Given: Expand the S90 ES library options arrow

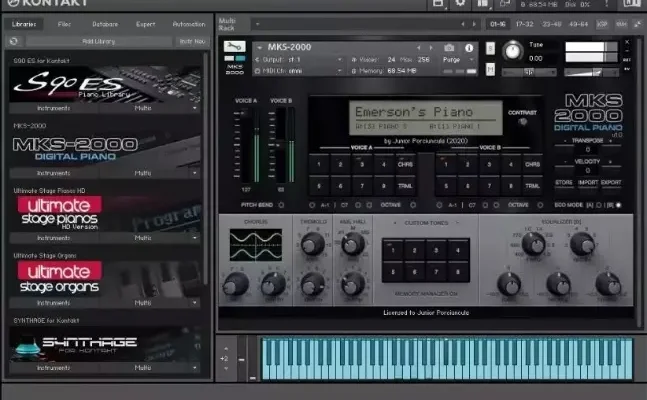Looking at the screenshot, I should [195, 107].
